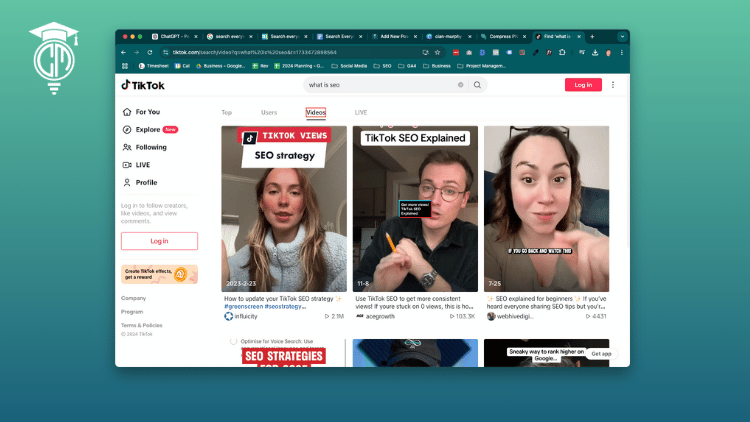750x422 pixels.
Task: Click the red Log in button in header
Action: [583, 85]
